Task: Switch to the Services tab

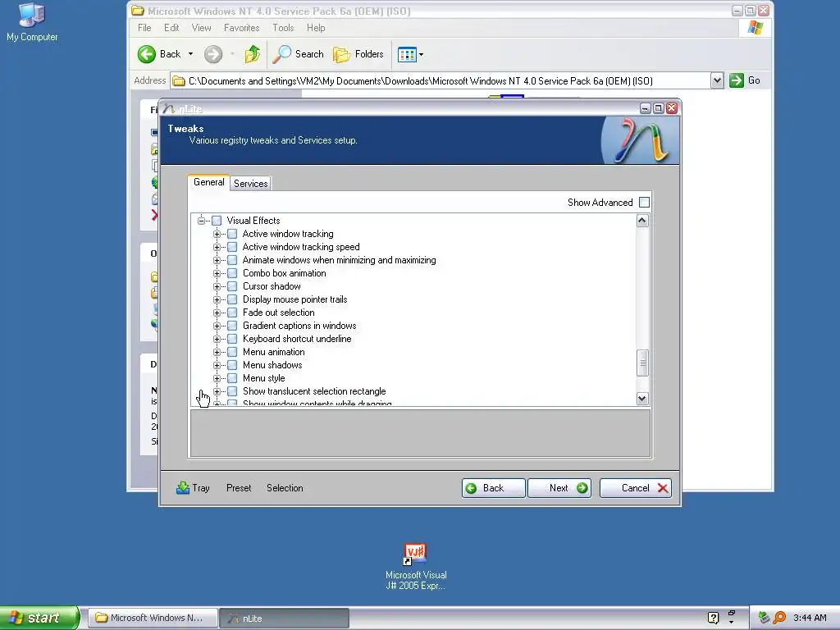Action: point(251,183)
